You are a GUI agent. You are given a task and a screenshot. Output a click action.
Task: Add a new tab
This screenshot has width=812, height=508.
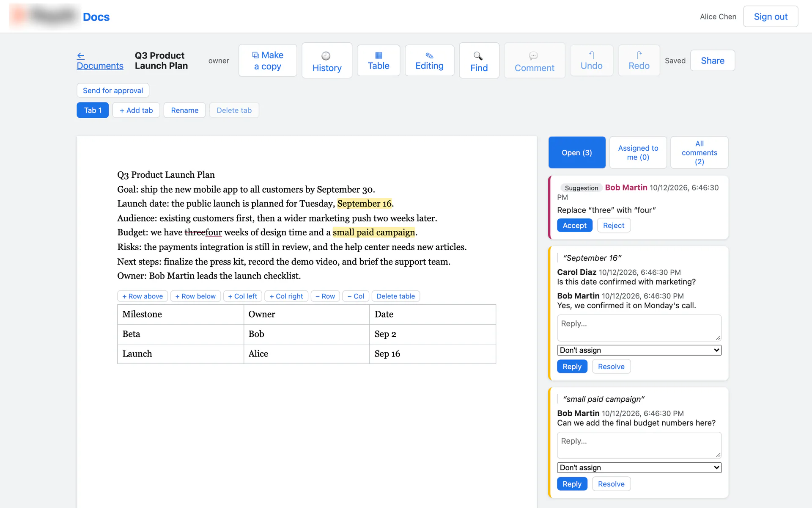[136, 110]
